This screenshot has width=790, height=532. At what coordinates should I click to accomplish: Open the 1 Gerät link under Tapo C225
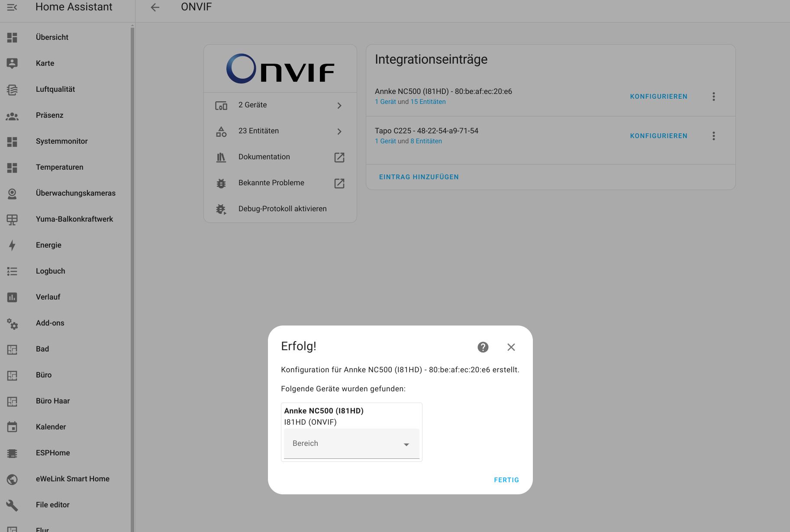click(385, 141)
